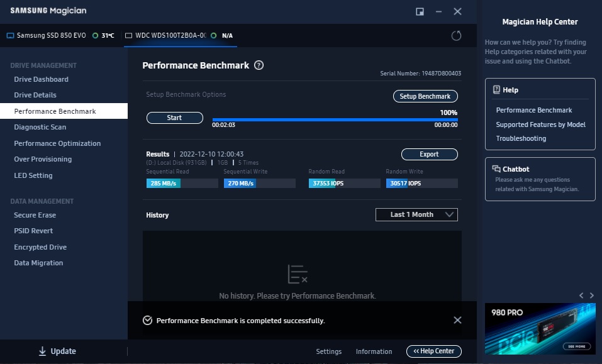This screenshot has height=364, width=602.
Task: Click the Update download icon
Action: [x=43, y=351]
